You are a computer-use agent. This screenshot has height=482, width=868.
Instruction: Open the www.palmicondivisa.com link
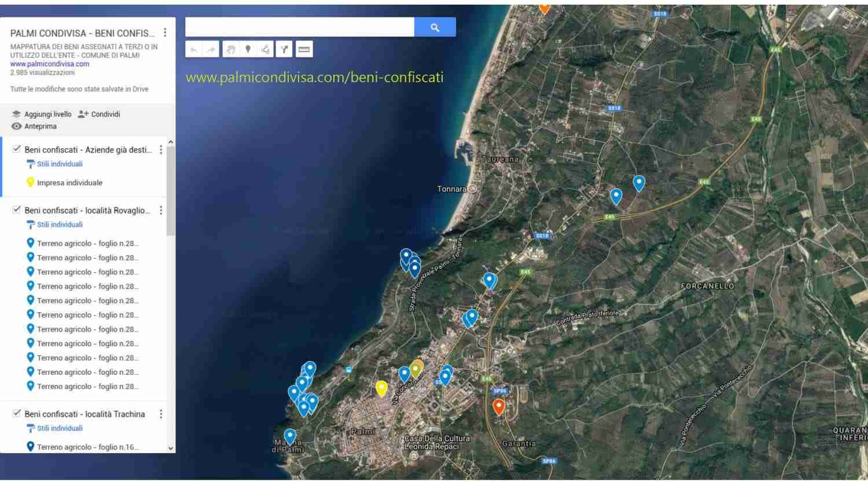(50, 64)
